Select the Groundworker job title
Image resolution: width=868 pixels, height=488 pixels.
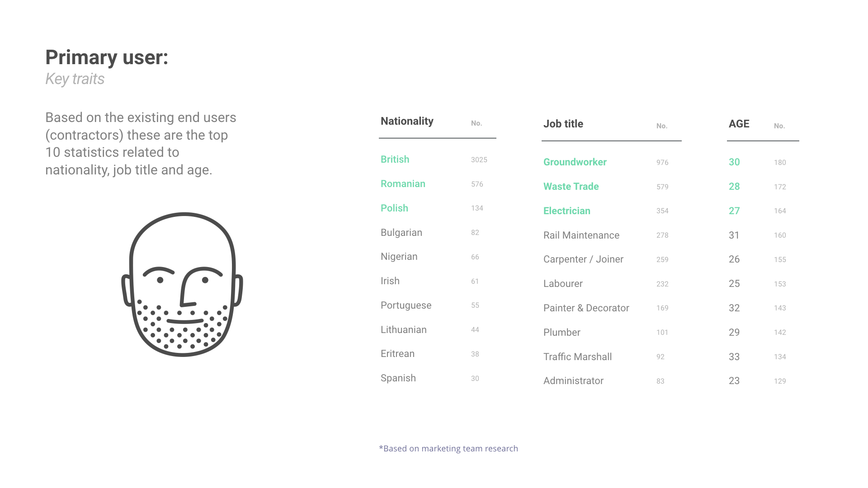point(575,162)
